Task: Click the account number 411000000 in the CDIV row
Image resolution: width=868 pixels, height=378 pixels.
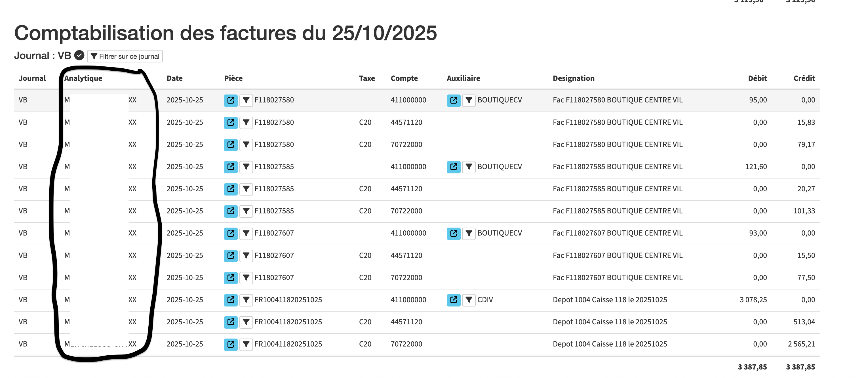Action: (408, 300)
